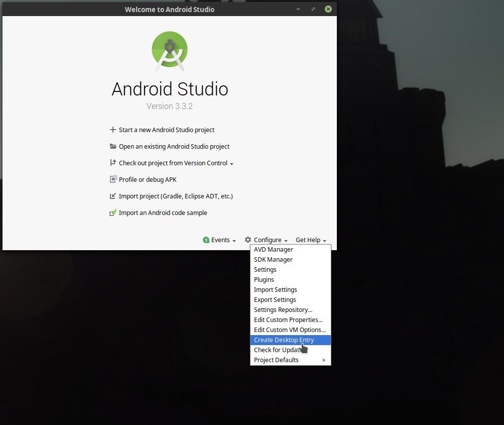Click the Import project arrow icon
Image resolution: width=504 pixels, height=425 pixels.
tap(113, 196)
